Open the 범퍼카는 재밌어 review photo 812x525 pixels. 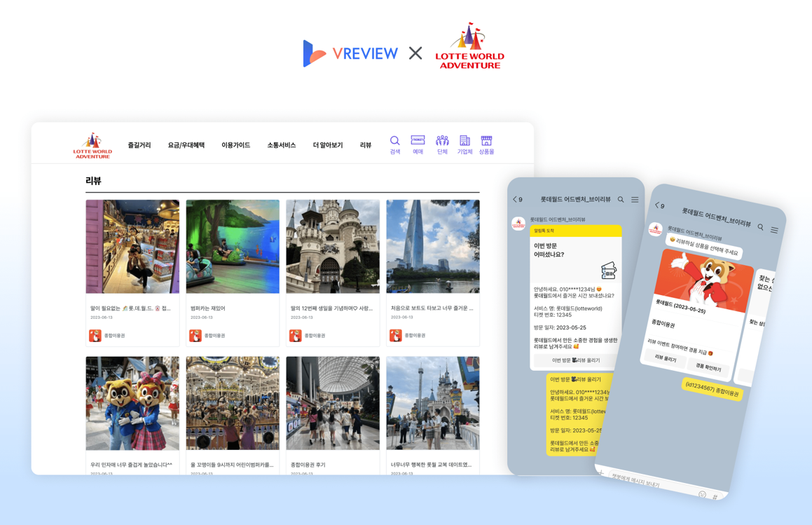pyautogui.click(x=233, y=247)
